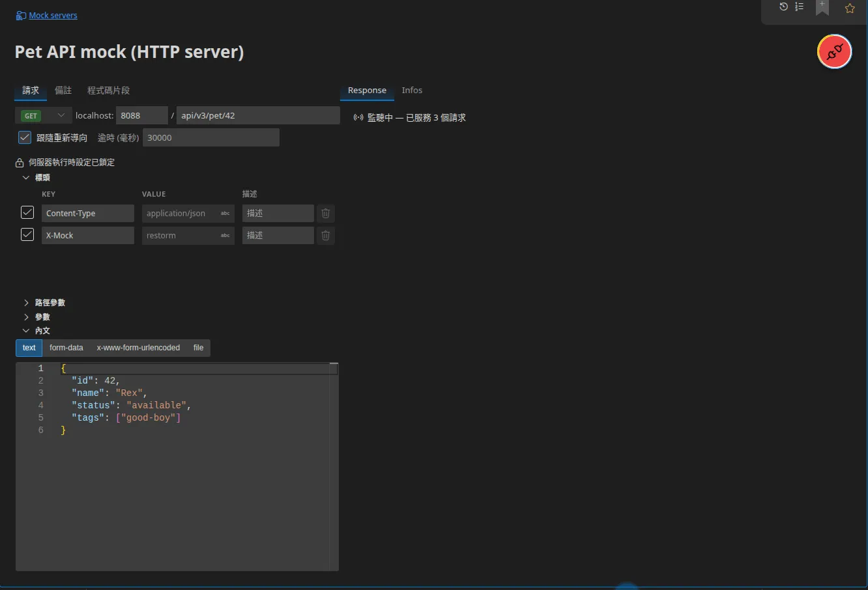This screenshot has height=590, width=868.
Task: Click the Content-Type key field
Action: [x=88, y=213]
